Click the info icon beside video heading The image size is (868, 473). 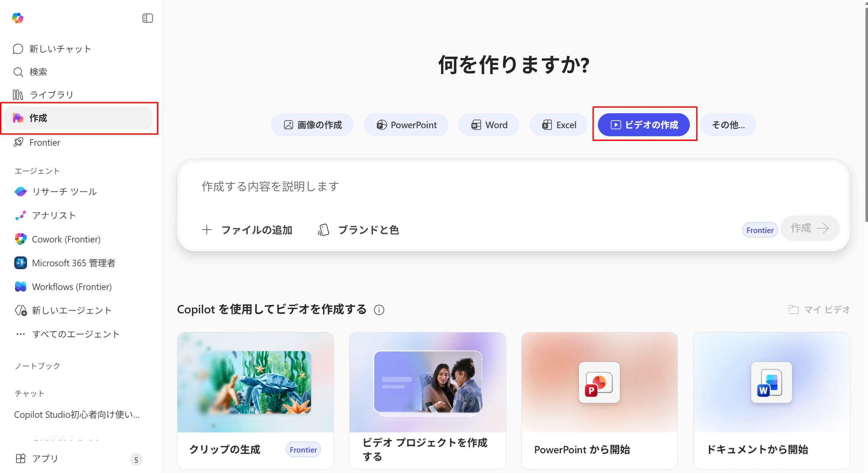(379, 310)
